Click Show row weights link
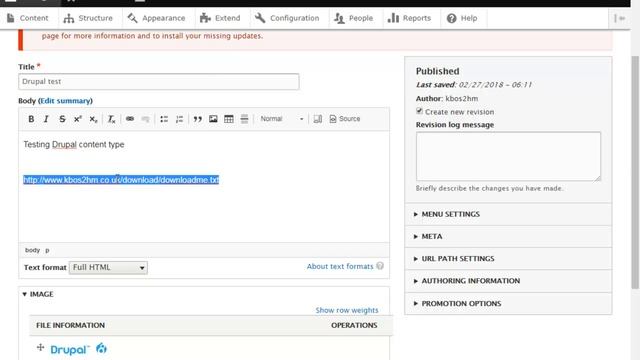Viewport: 640px width, 360px height. click(x=347, y=310)
